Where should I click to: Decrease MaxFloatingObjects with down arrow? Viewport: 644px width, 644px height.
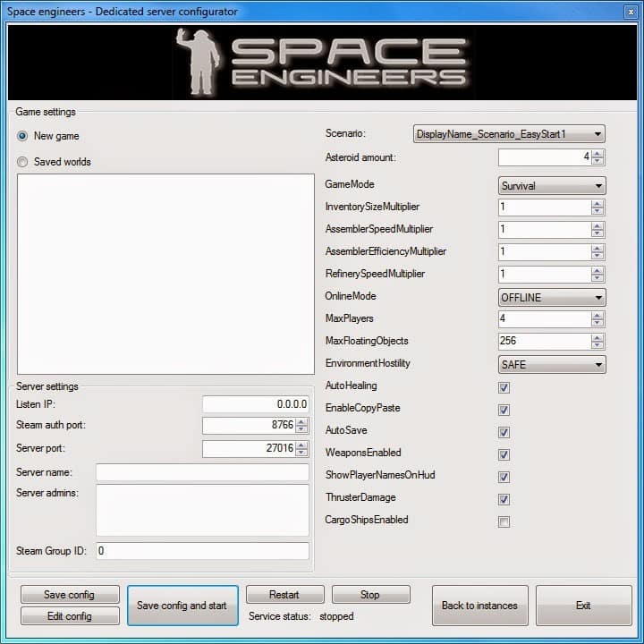click(x=597, y=345)
